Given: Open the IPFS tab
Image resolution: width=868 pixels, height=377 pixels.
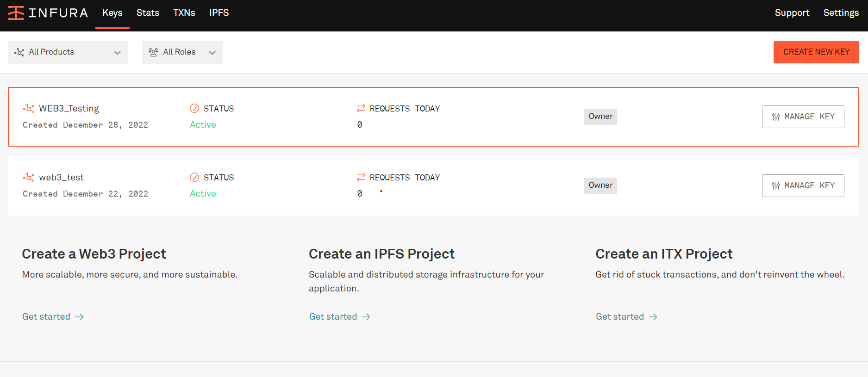Looking at the screenshot, I should click(x=219, y=13).
